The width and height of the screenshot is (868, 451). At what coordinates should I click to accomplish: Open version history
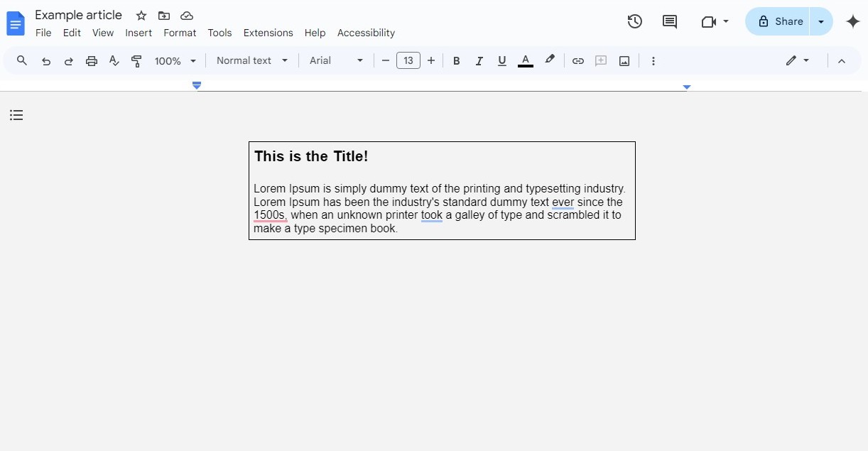tap(634, 21)
